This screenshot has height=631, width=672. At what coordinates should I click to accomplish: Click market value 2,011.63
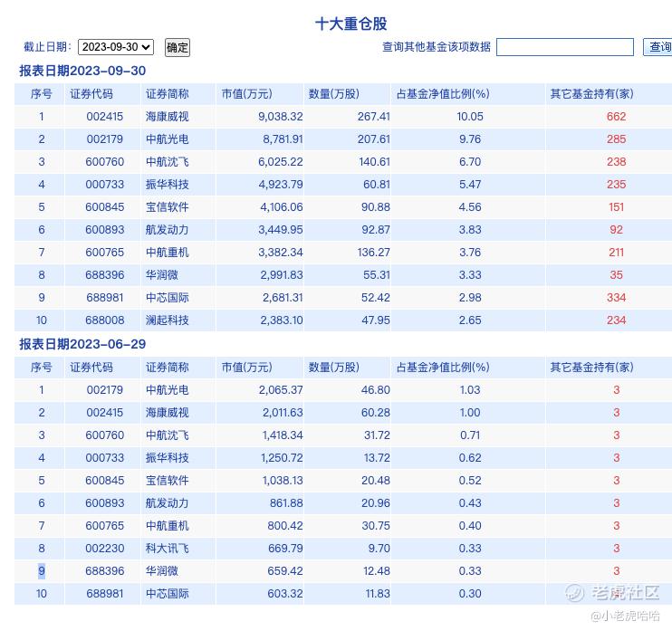tap(283, 413)
